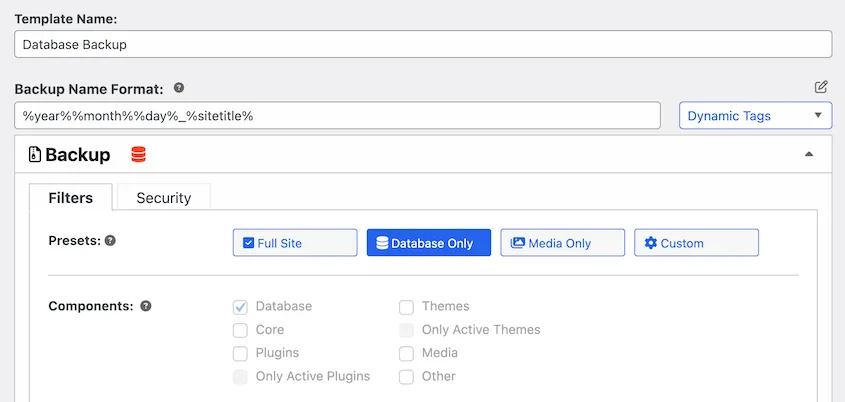Enable the Other component checkbox
Image resolution: width=845 pixels, height=402 pixels.
click(406, 377)
